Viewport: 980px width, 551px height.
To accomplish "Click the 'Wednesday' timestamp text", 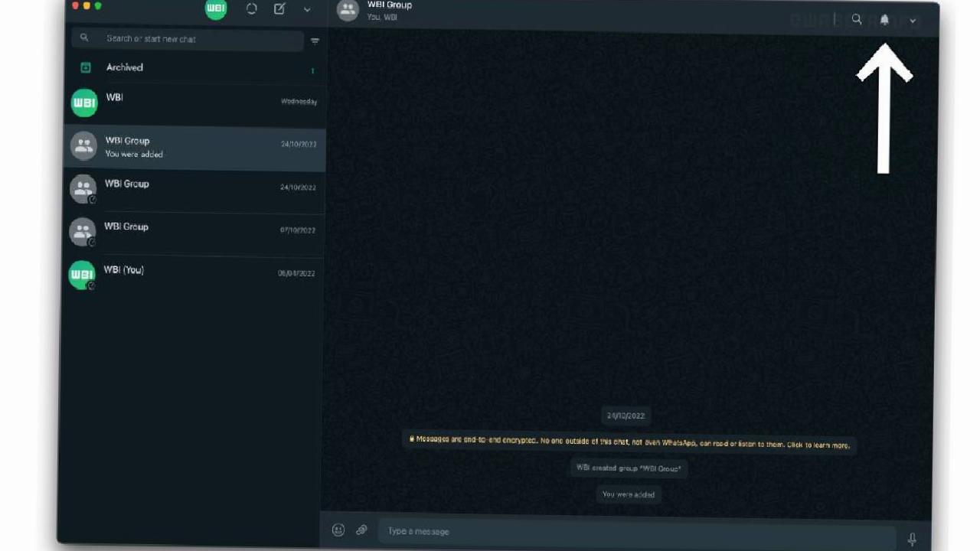I will click(x=299, y=102).
